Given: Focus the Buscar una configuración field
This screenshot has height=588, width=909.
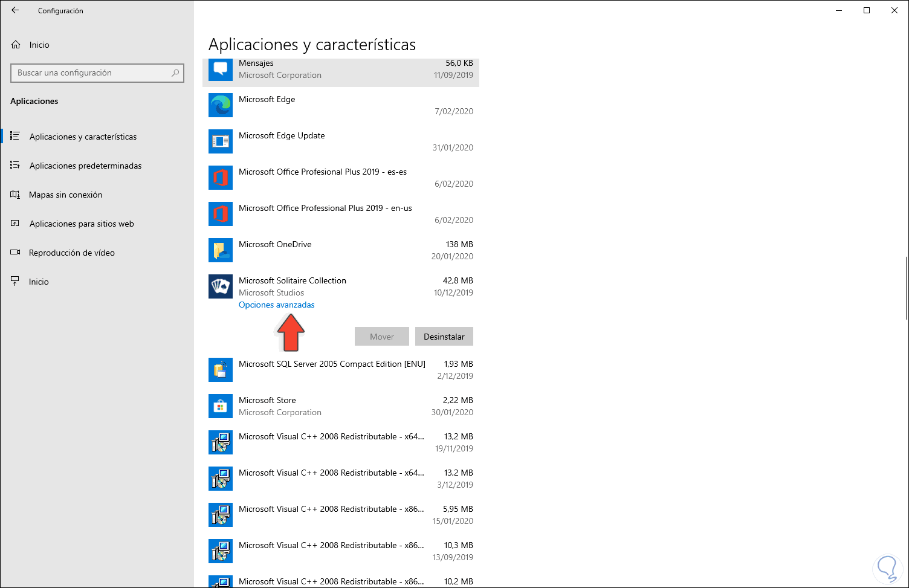Looking at the screenshot, I should pos(97,73).
